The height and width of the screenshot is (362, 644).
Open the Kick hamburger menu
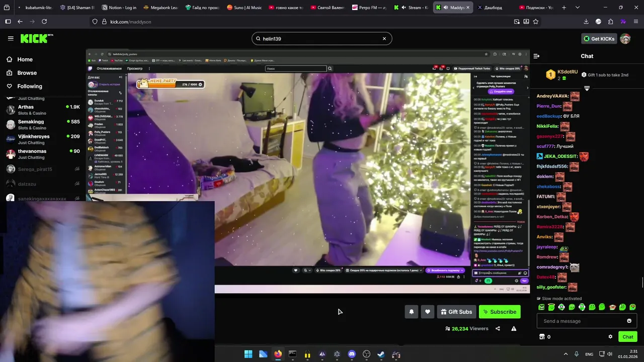(11, 39)
